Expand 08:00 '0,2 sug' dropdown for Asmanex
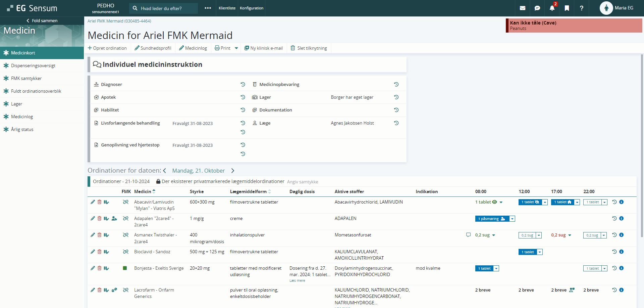Viewport: 644px width, 308px height. (x=494, y=235)
